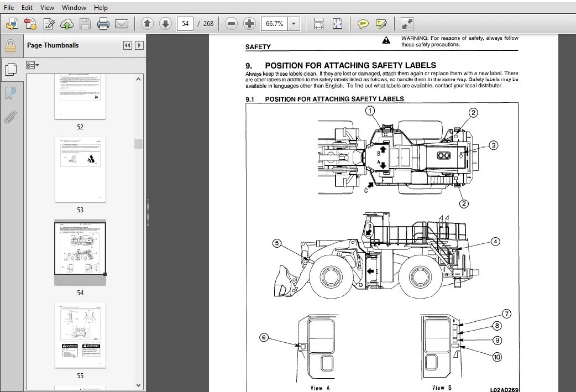Screen dimensions: 576x392
Task: Click thumbnail scrollbar up arrow
Action: [139, 79]
